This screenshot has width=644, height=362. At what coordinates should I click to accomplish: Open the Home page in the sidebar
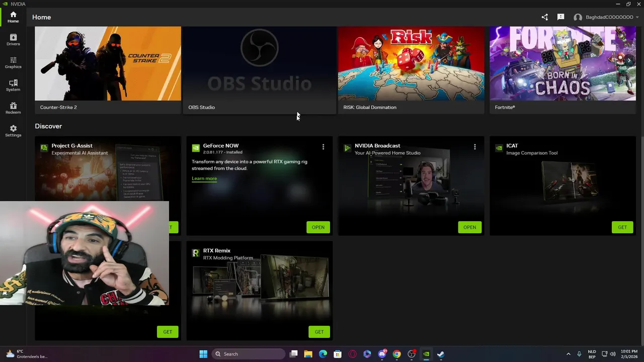pos(13,17)
